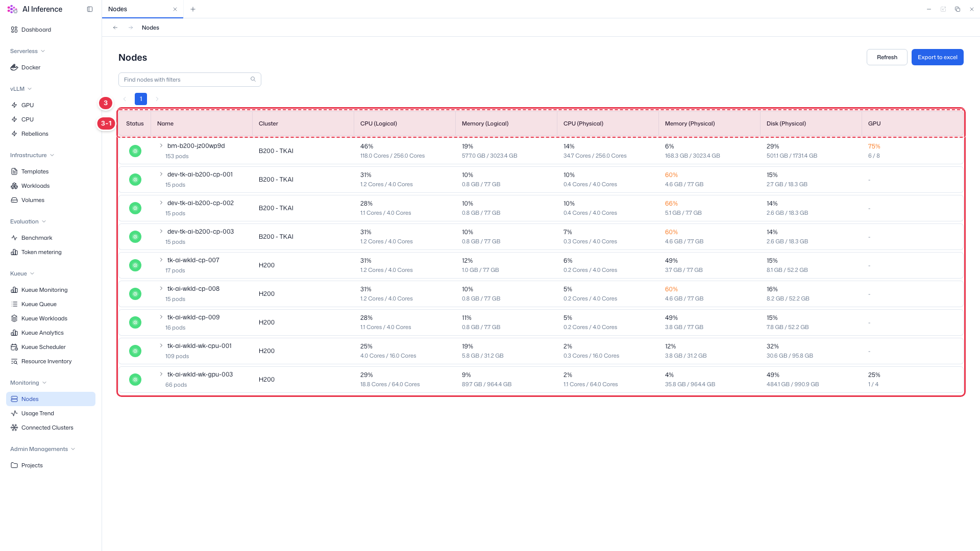Click Export to excel
The image size is (980, 551).
click(937, 57)
